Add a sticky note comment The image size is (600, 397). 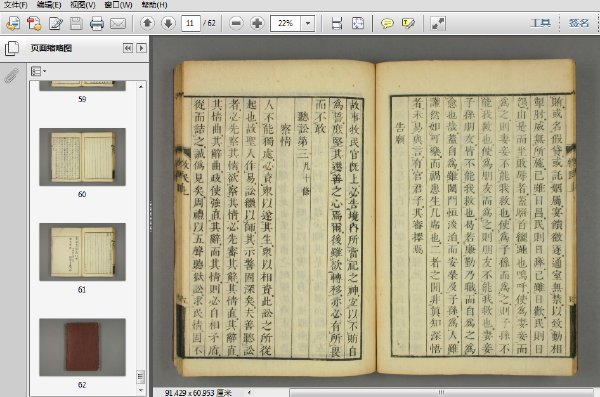[387, 24]
